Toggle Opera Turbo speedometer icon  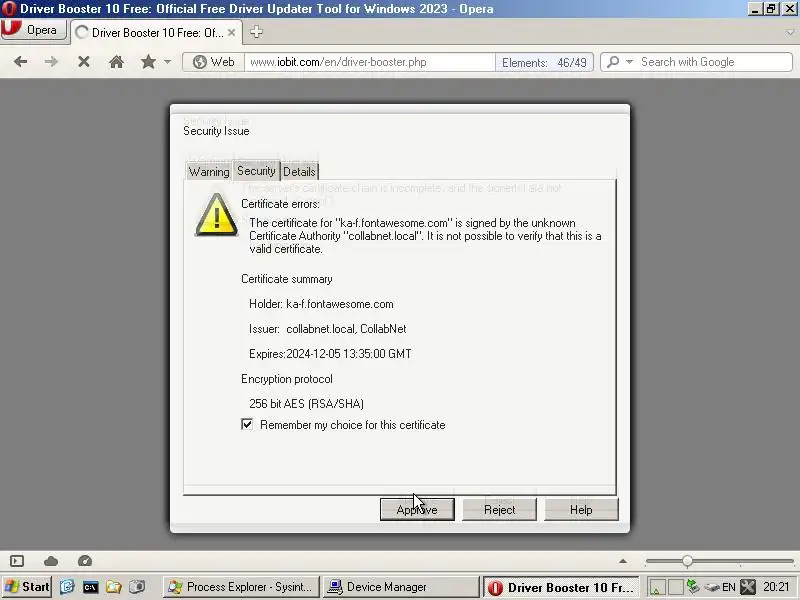85,561
